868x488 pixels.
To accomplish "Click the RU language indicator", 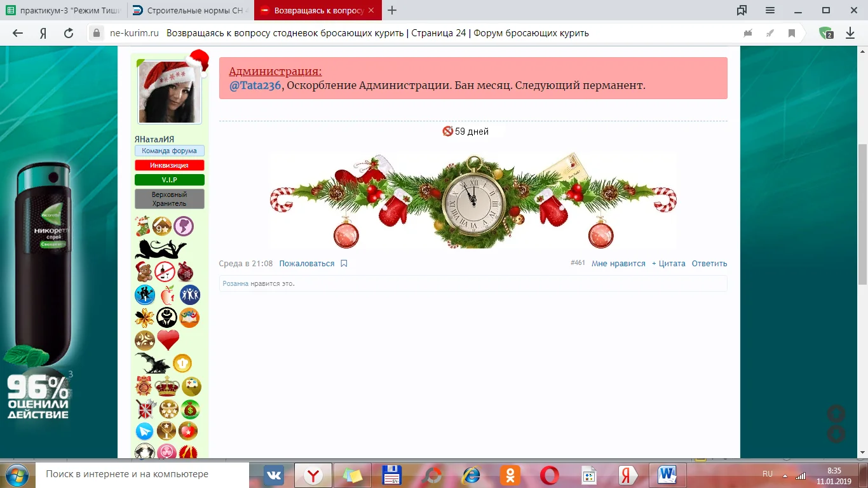I will [x=768, y=474].
